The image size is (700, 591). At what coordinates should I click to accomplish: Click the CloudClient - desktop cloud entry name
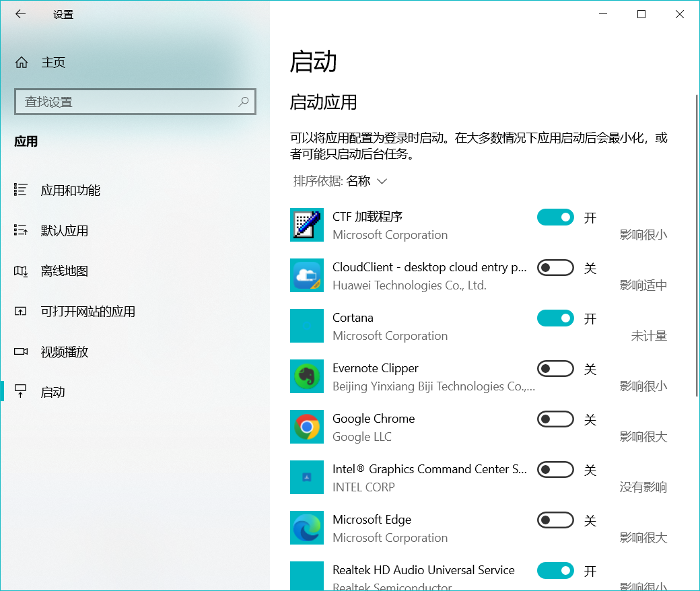pyautogui.click(x=429, y=267)
